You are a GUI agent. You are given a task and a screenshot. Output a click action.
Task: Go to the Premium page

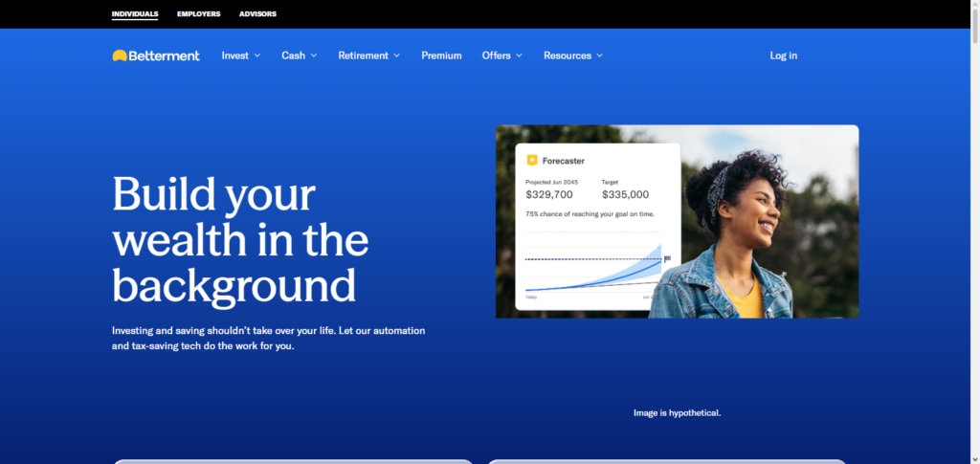point(441,55)
